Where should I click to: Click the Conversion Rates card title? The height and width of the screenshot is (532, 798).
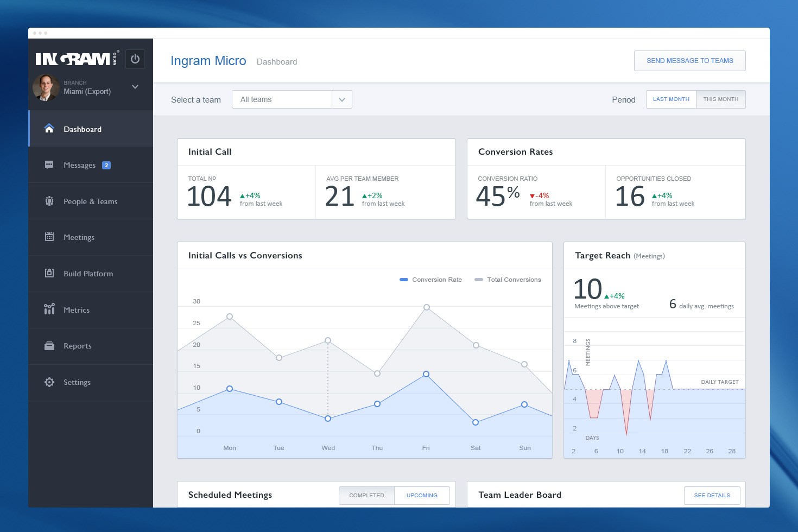click(x=515, y=152)
